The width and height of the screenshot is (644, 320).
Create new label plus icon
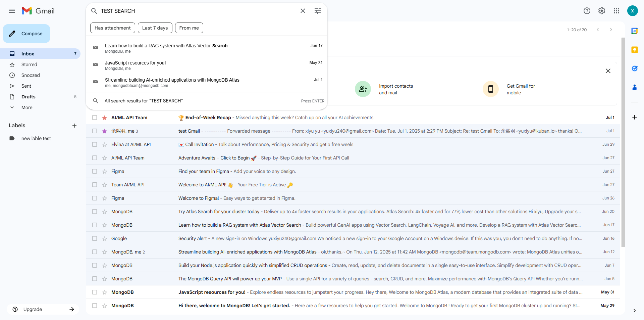(74, 126)
